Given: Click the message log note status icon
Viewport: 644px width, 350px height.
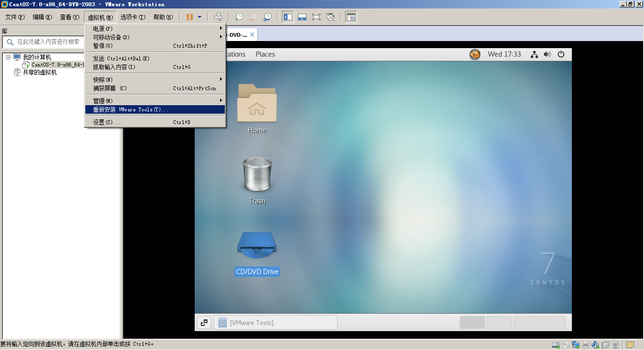Looking at the screenshot, I should coord(630,345).
